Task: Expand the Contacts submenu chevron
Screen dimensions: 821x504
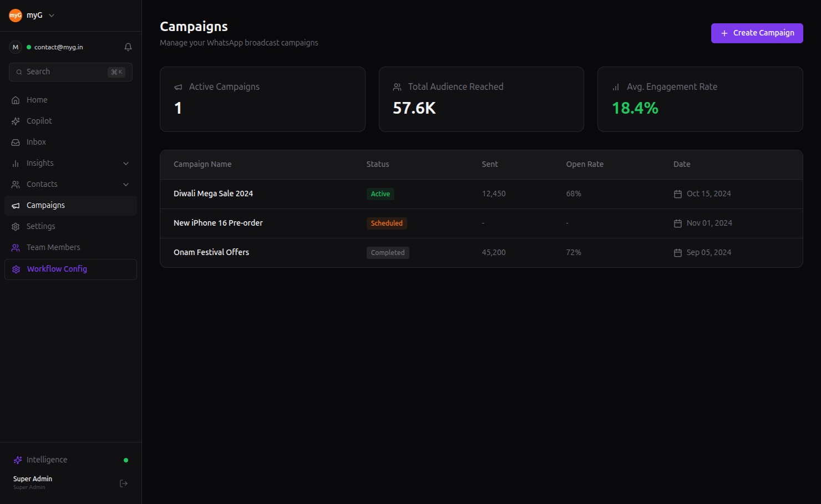Action: [126, 185]
